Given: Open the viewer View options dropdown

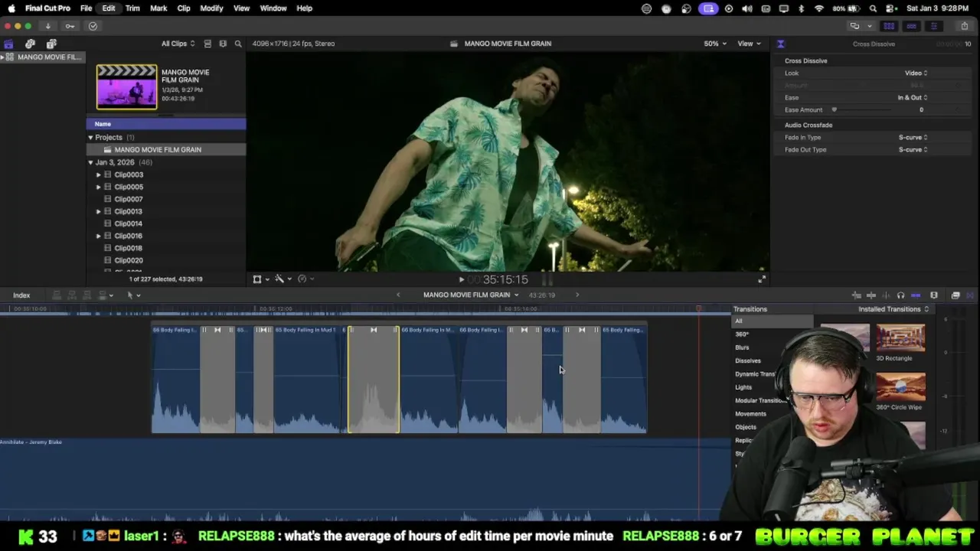Looking at the screenshot, I should click(749, 44).
